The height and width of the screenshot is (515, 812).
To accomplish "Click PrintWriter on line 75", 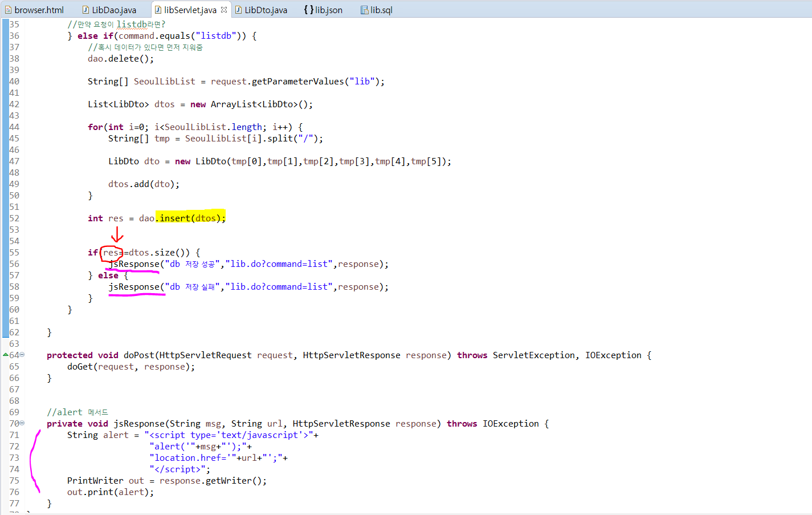I will pyautogui.click(x=95, y=480).
